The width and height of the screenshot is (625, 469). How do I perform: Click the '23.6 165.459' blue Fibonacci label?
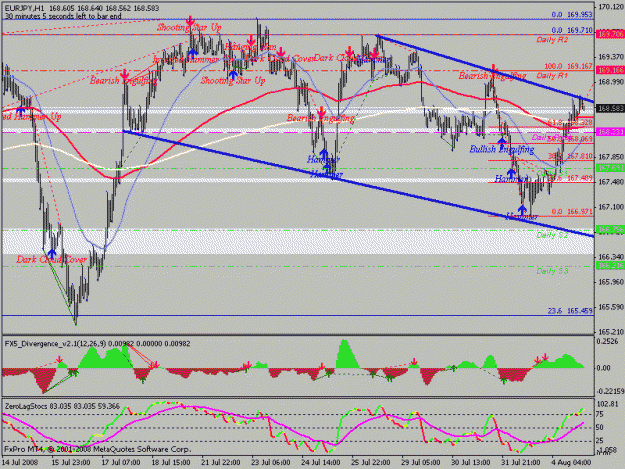570,310
